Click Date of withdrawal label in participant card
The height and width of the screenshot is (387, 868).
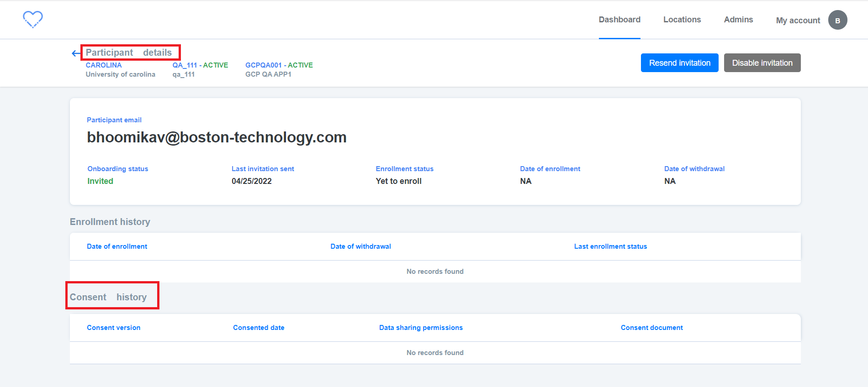[694, 169]
